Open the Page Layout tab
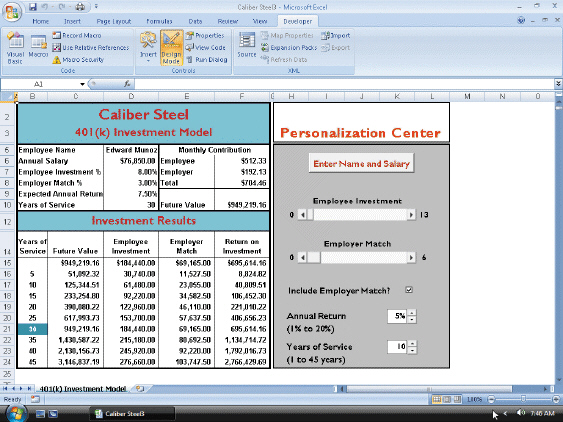The height and width of the screenshot is (422, 563). pos(113,21)
